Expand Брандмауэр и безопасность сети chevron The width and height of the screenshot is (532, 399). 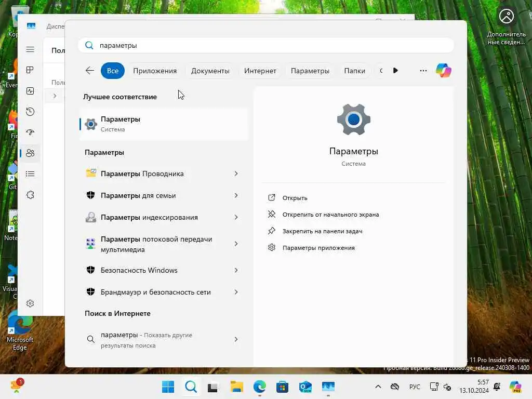click(x=236, y=292)
